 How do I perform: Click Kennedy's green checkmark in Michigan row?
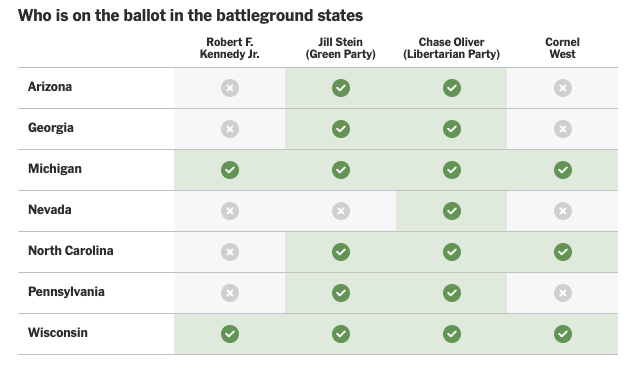coord(230,170)
